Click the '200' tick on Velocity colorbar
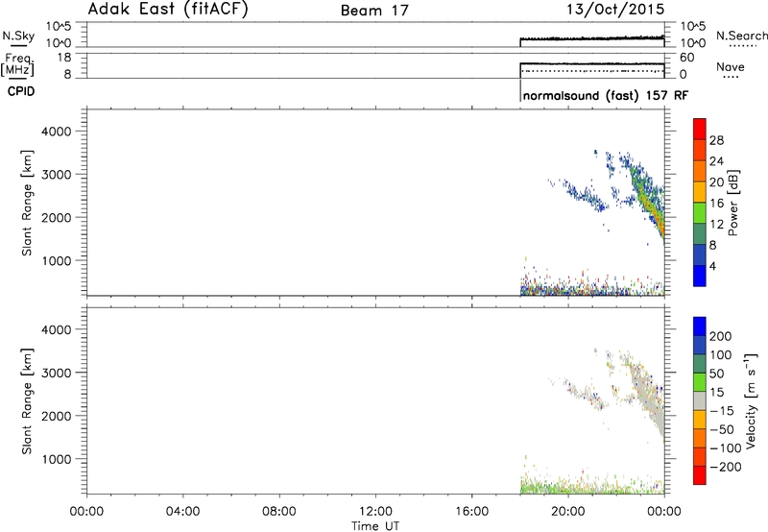The width and height of the screenshot is (768, 532). click(720, 336)
